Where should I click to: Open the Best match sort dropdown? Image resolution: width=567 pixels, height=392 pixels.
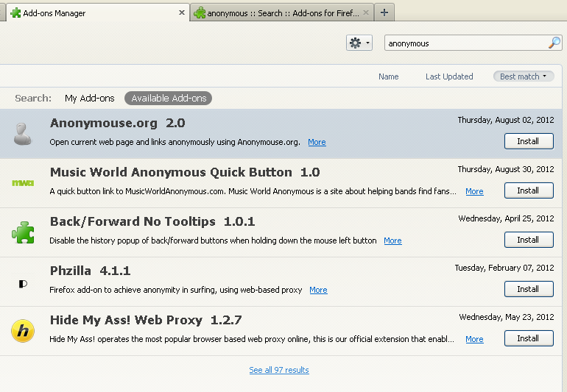[x=524, y=76]
